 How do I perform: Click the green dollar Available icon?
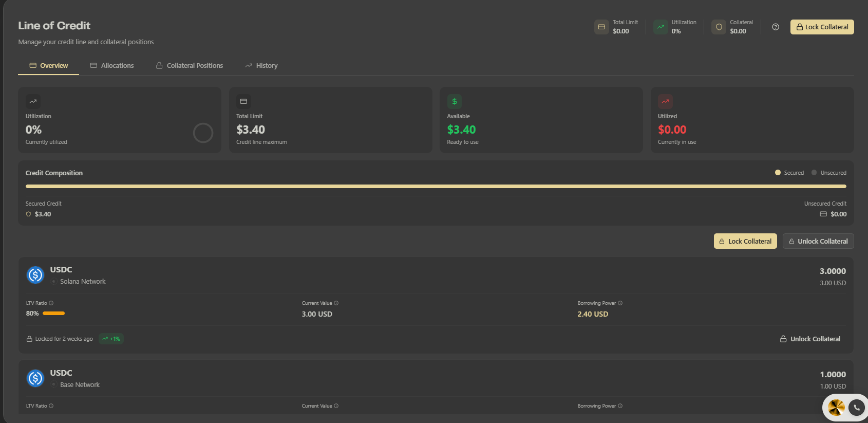pos(455,101)
